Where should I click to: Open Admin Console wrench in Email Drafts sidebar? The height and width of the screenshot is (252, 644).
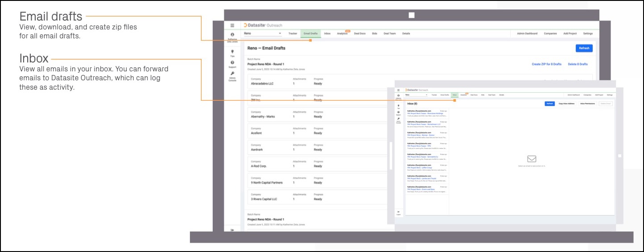click(232, 74)
